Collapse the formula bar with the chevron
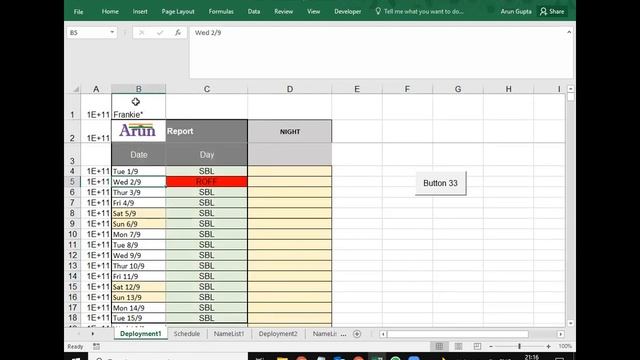The image size is (640, 360). [x=569, y=32]
